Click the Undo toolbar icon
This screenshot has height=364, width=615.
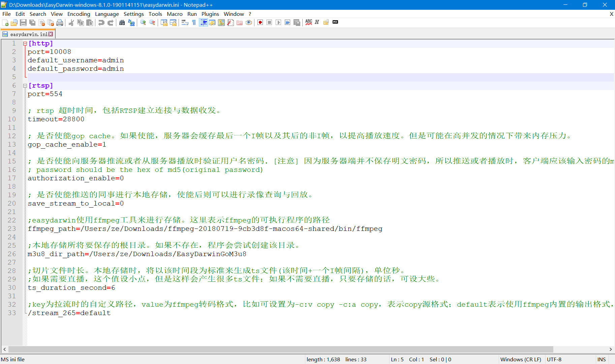(x=101, y=22)
